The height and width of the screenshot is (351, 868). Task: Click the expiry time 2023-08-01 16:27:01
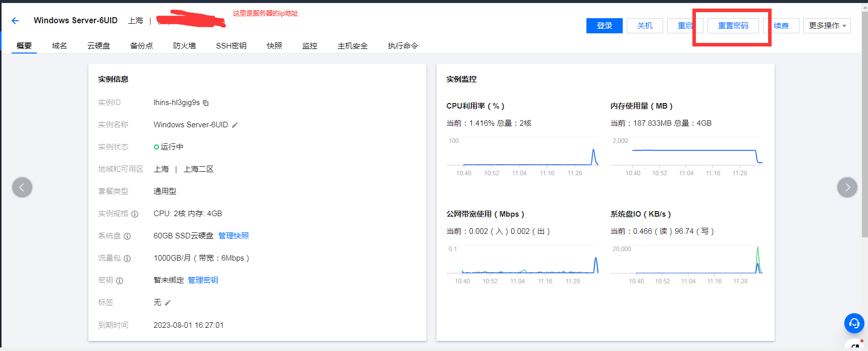188,325
